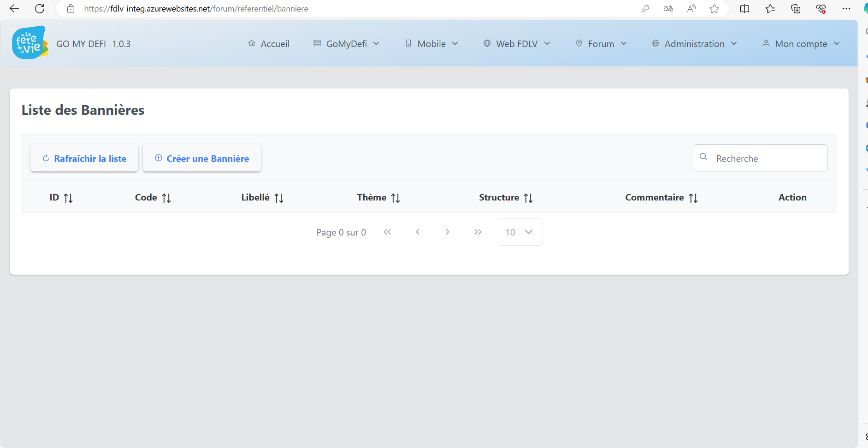Go to the last page with double arrow
Viewport: 868px width, 448px height.
coord(478,232)
